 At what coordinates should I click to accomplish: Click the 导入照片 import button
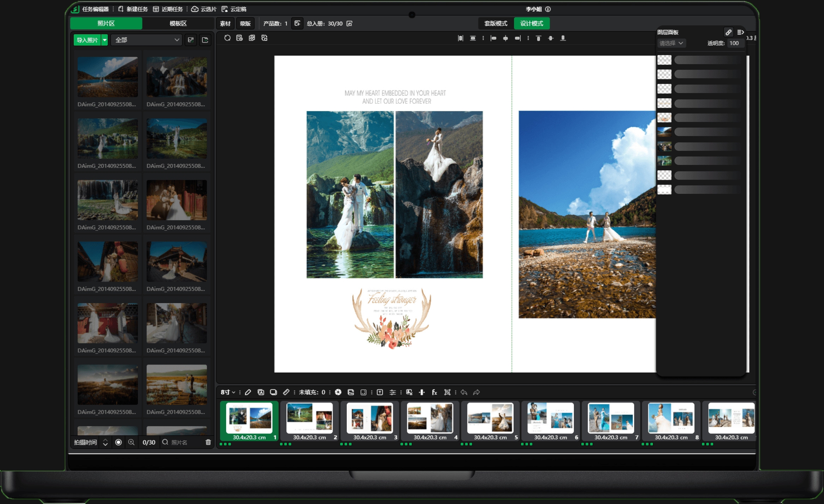pyautogui.click(x=87, y=40)
